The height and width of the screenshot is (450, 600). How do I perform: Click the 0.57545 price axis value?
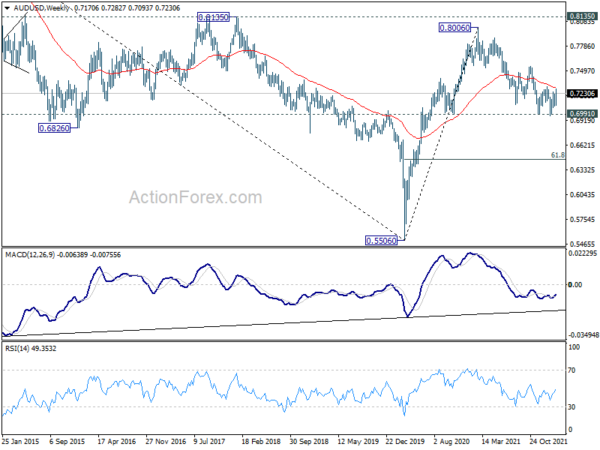(x=582, y=219)
